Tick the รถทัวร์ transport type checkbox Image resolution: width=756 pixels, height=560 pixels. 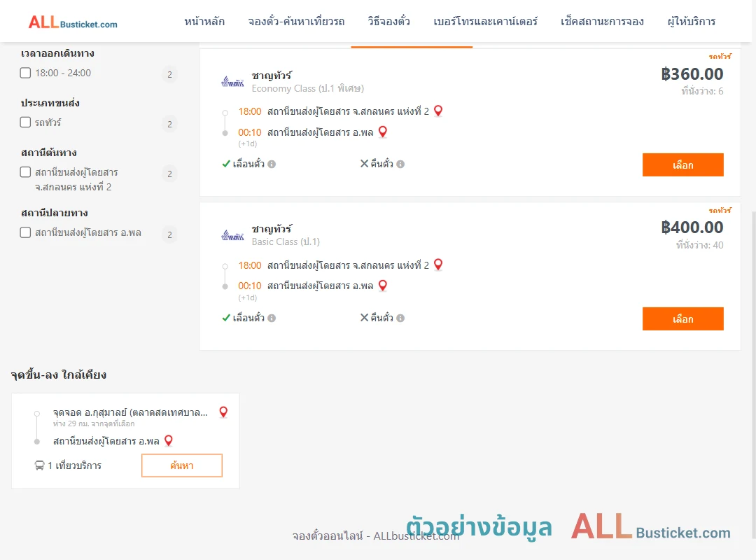click(26, 122)
